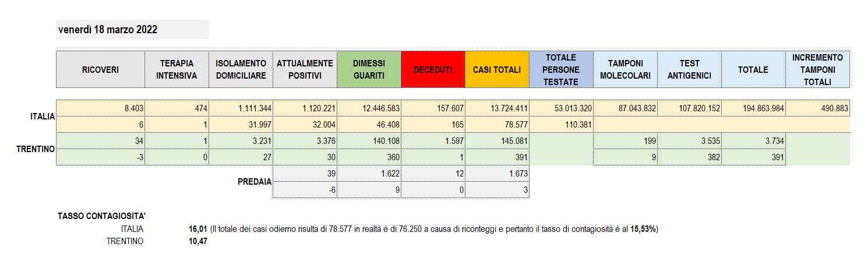Click the green DIMESSI GUARITI header

click(x=369, y=70)
